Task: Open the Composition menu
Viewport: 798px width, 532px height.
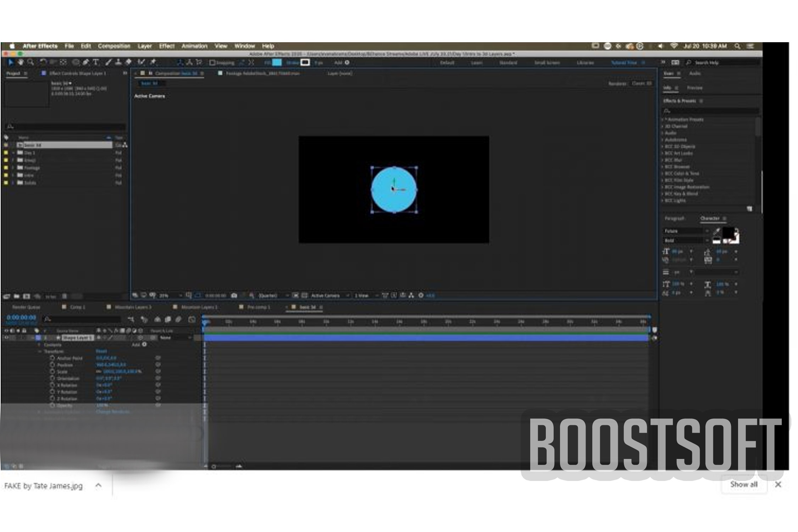Action: click(114, 46)
